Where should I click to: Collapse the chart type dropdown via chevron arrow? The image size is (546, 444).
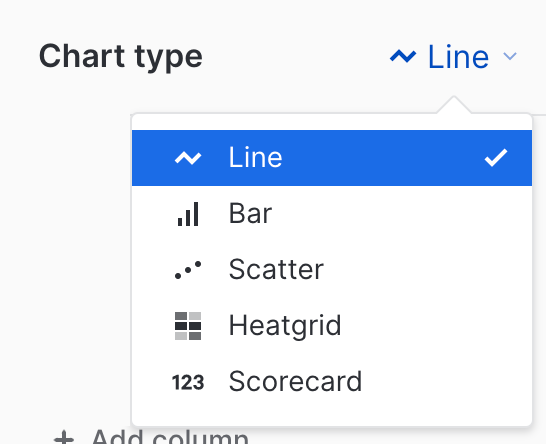pyautogui.click(x=510, y=56)
